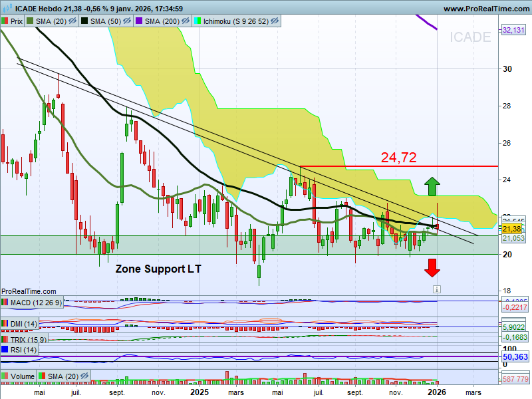532x399 pixels.
Task: Click the 587 779 volume value tag
Action: click(x=515, y=379)
